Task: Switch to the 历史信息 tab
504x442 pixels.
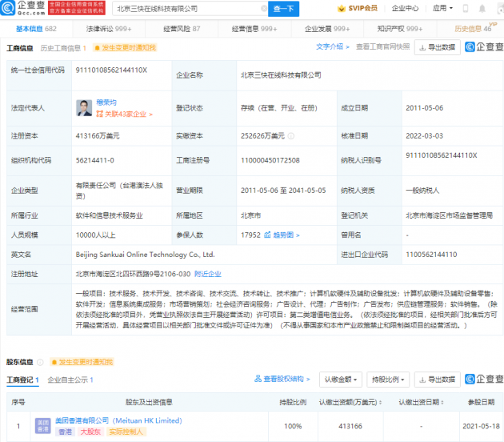Action: click(473, 29)
